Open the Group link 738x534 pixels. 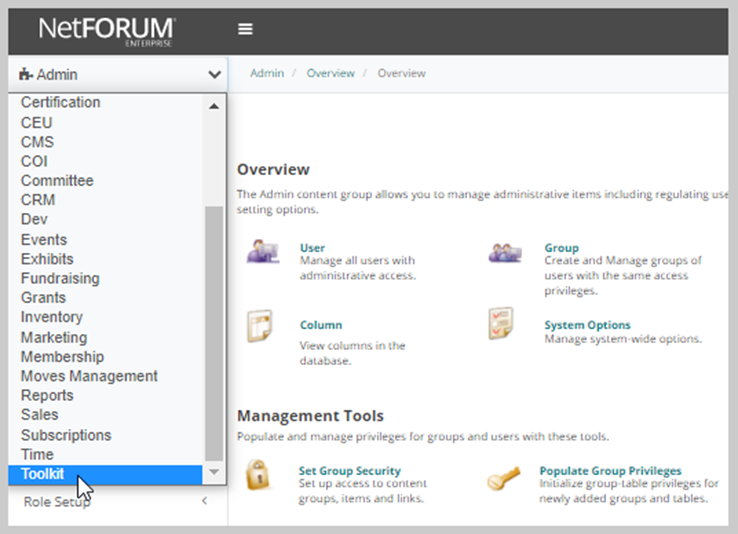[x=562, y=247]
